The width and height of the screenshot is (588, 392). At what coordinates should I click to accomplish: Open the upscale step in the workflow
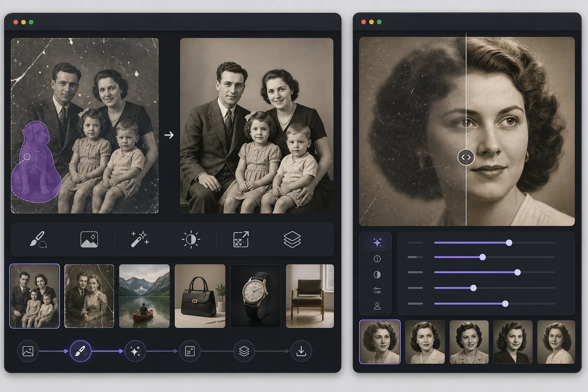(x=190, y=351)
